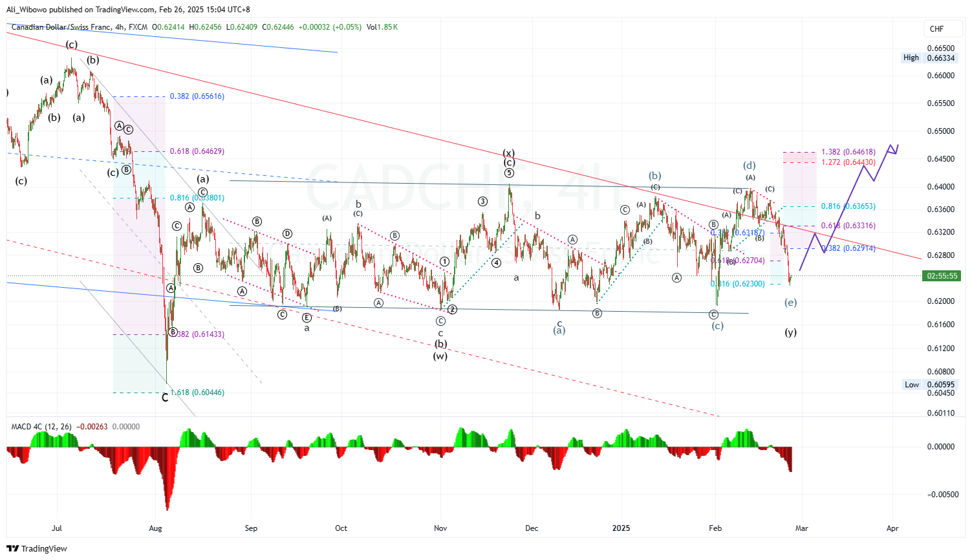The height and width of the screenshot is (560, 972).
Task: Select the 0.618 (0.64629) Fibonacci label
Action: [x=197, y=151]
